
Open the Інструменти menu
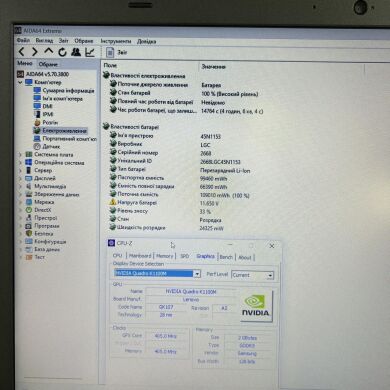click(116, 41)
